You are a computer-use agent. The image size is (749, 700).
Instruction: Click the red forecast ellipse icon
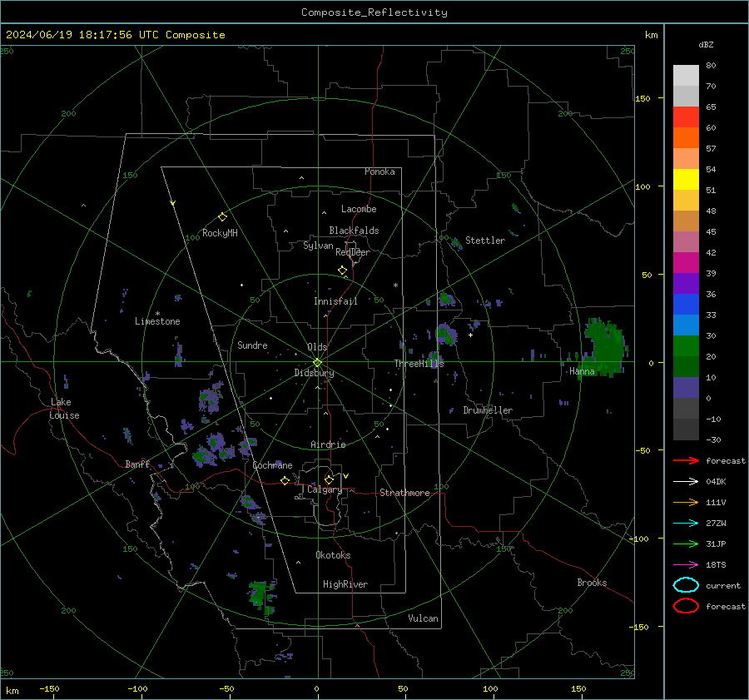coord(686,606)
